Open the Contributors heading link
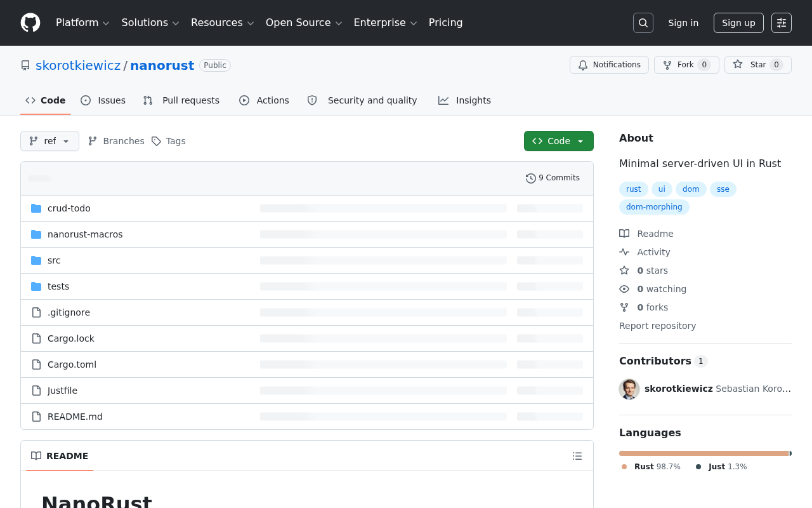Viewport: 812px width, 508px height. pyautogui.click(x=663, y=361)
